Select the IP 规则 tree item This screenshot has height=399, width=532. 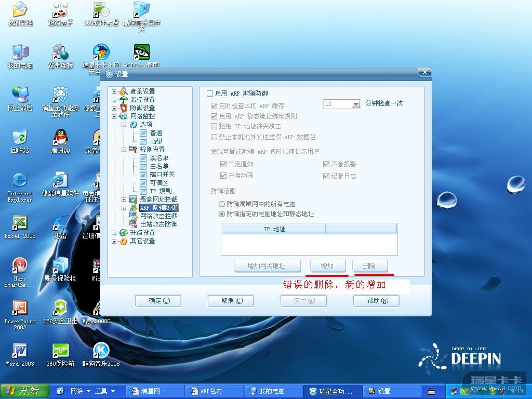pyautogui.click(x=161, y=191)
